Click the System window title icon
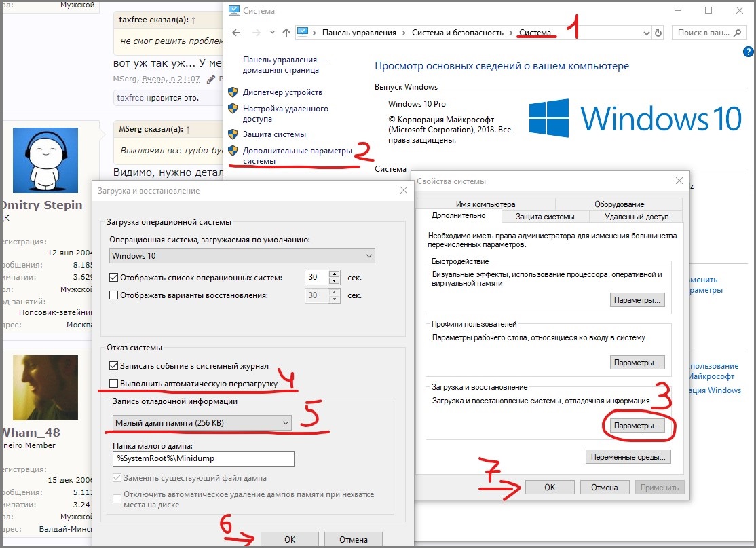756x548 pixels. (234, 10)
